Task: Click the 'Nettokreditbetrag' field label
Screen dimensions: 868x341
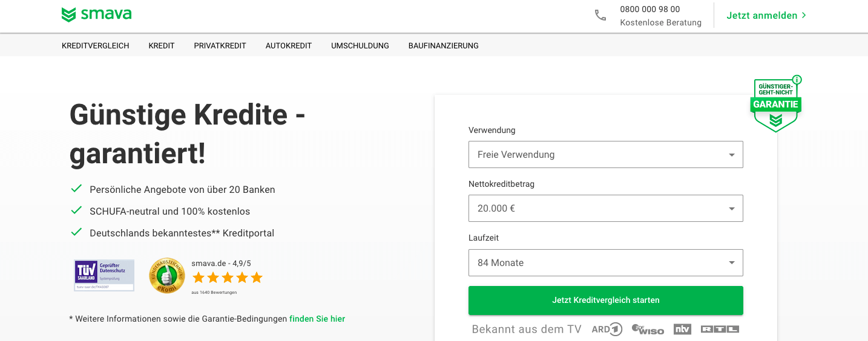Action: pyautogui.click(x=502, y=184)
